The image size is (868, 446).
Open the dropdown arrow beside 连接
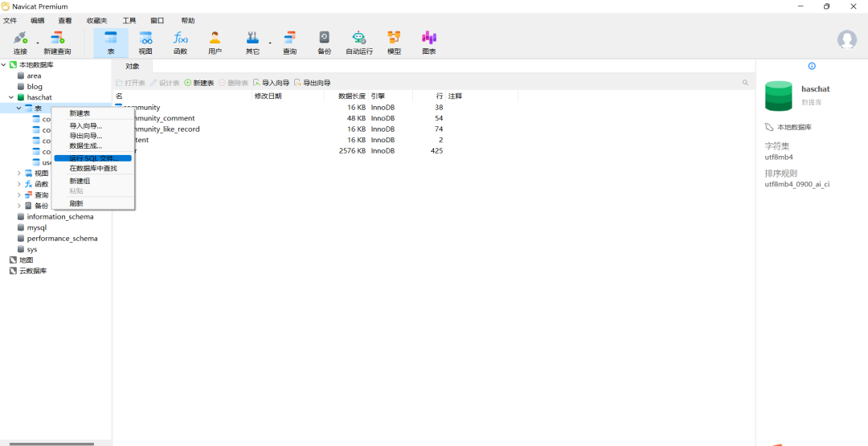(38, 43)
